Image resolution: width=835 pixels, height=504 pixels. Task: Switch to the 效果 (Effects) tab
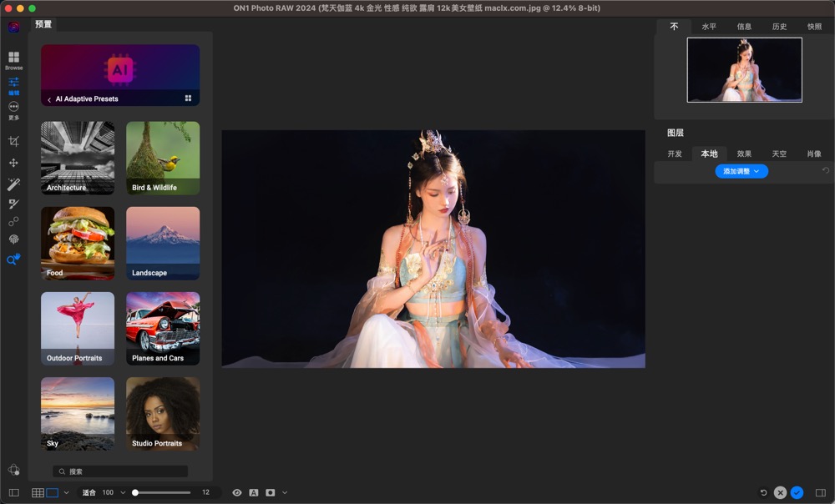[x=744, y=154]
